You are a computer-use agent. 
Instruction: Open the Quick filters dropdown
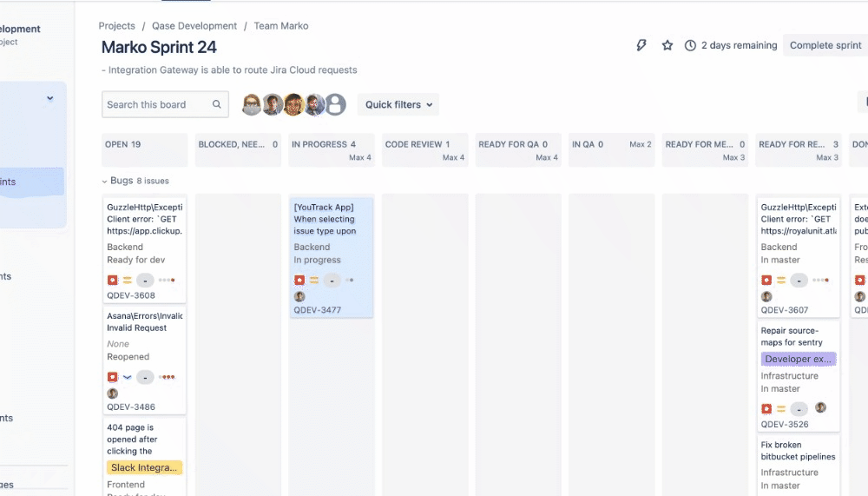(398, 104)
